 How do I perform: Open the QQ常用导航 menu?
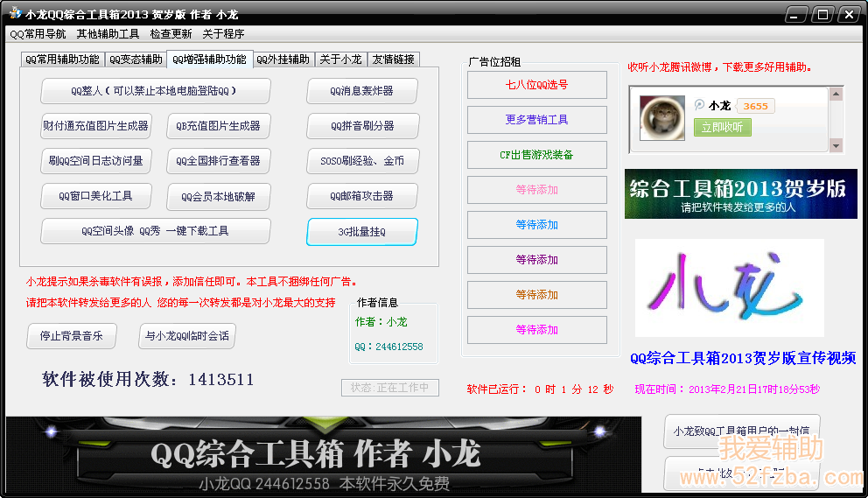38,34
